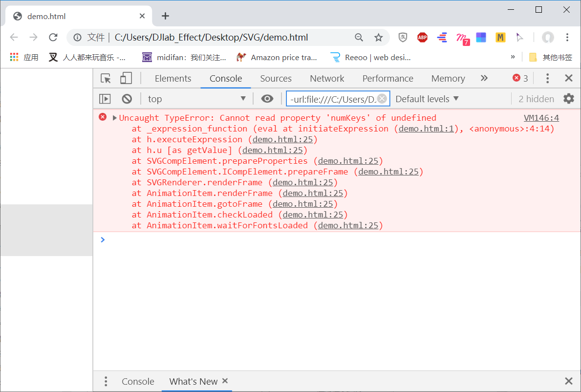Open demo.html:25 link for AnimationItem.waitForFontsLoaded
This screenshot has width=581, height=392.
click(348, 225)
